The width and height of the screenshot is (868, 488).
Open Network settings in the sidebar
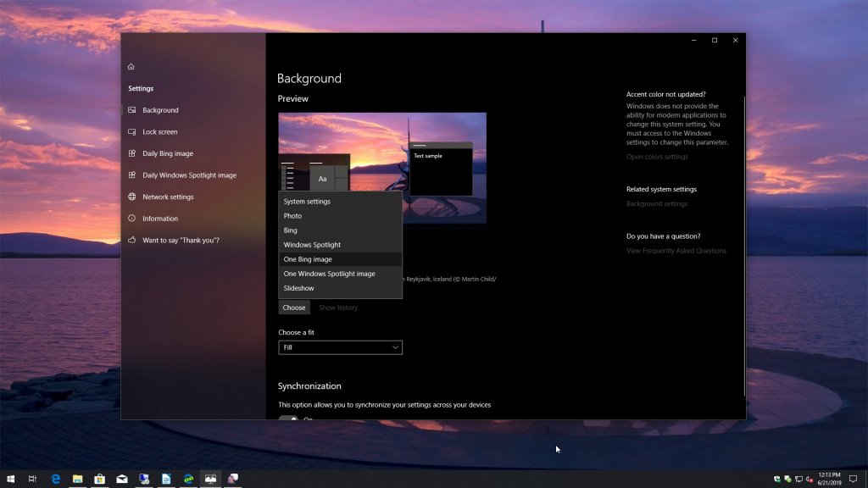point(168,197)
